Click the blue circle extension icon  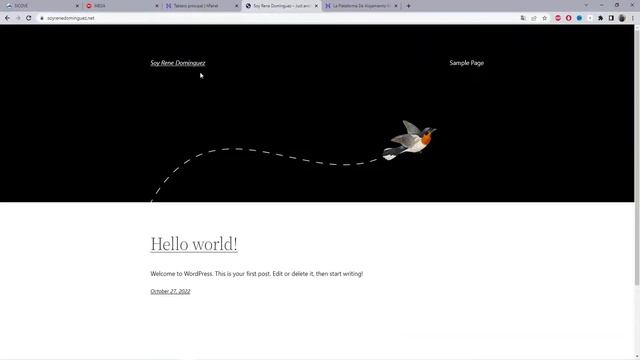point(579,18)
